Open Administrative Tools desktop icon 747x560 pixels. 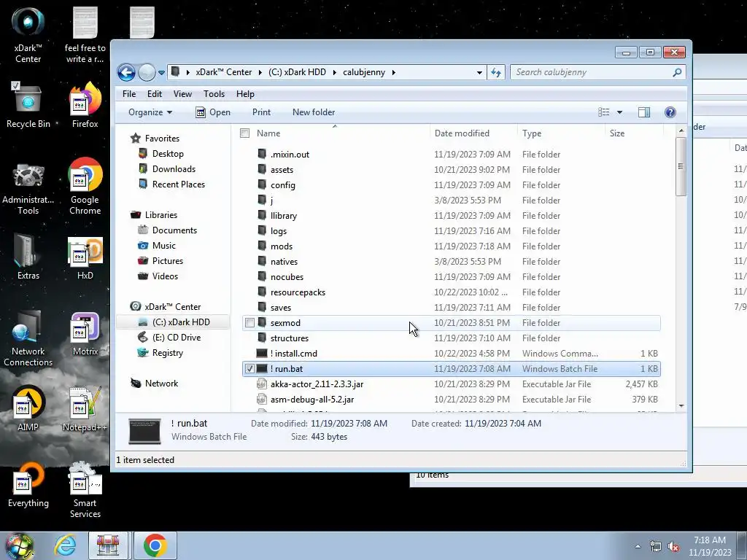[x=28, y=189]
